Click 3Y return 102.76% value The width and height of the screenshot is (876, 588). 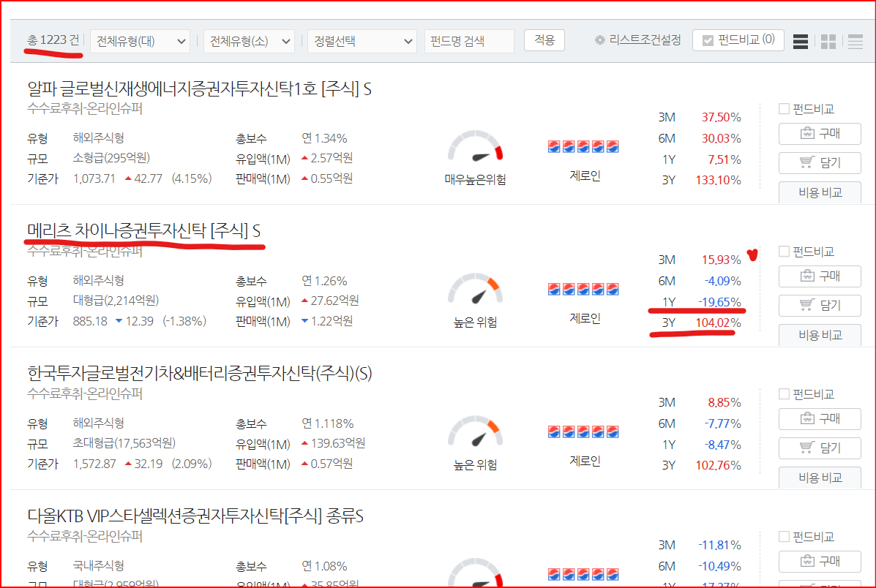click(718, 465)
